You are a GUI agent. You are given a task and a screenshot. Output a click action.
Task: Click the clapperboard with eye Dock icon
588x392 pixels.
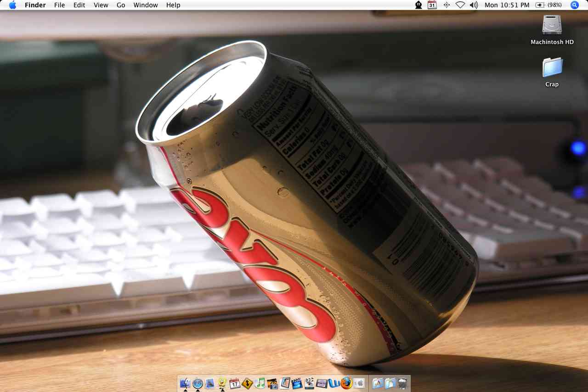[x=309, y=383]
